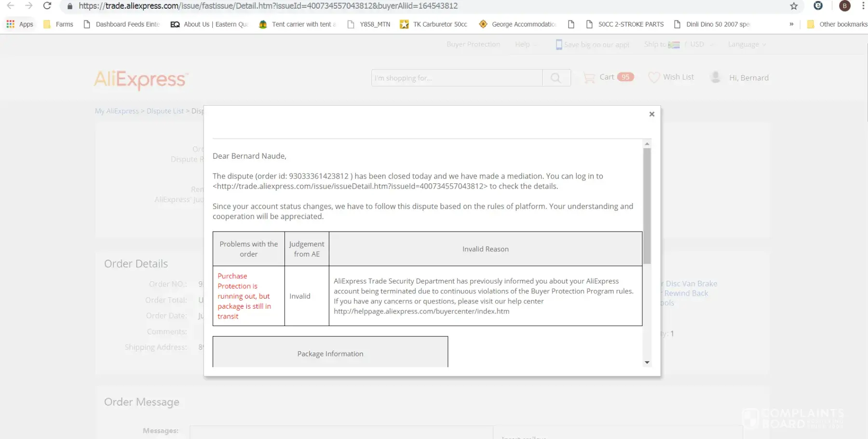Open the Other bookmarks folder

[837, 24]
